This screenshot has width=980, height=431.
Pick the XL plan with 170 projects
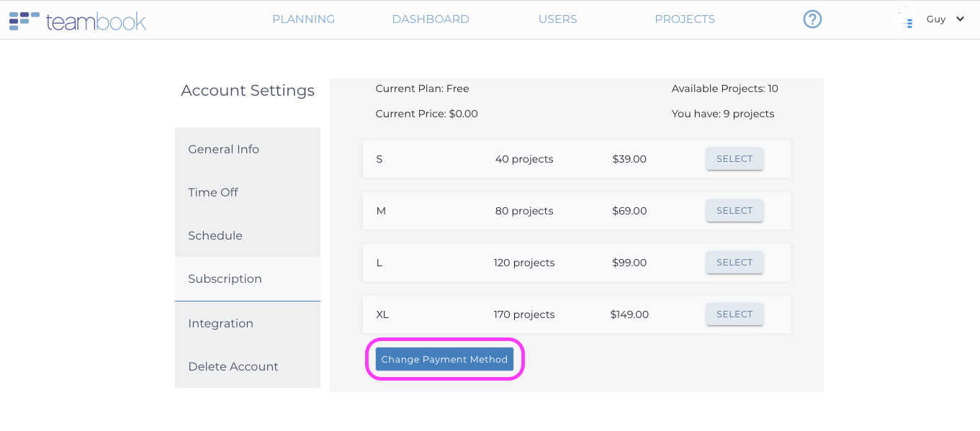[x=734, y=314]
